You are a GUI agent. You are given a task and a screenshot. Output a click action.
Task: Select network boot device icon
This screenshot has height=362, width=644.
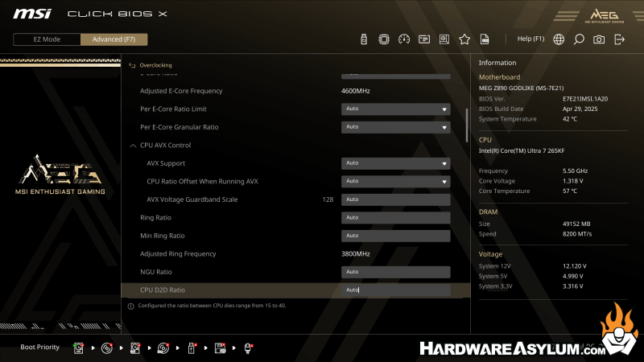[248, 348]
